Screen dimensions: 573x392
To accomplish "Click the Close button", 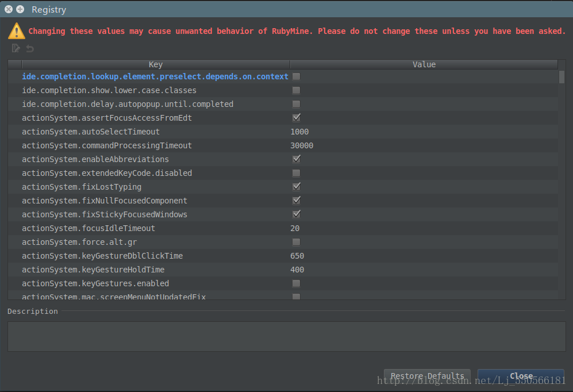I will coord(521,376).
